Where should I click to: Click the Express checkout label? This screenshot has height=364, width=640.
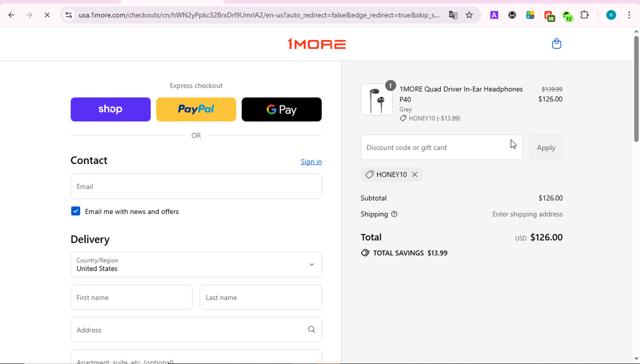(x=196, y=85)
